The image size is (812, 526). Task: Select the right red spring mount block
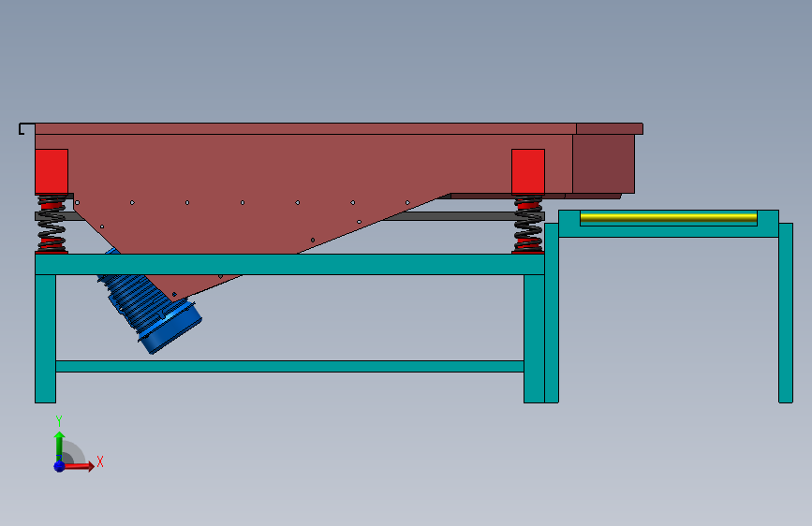(x=527, y=171)
